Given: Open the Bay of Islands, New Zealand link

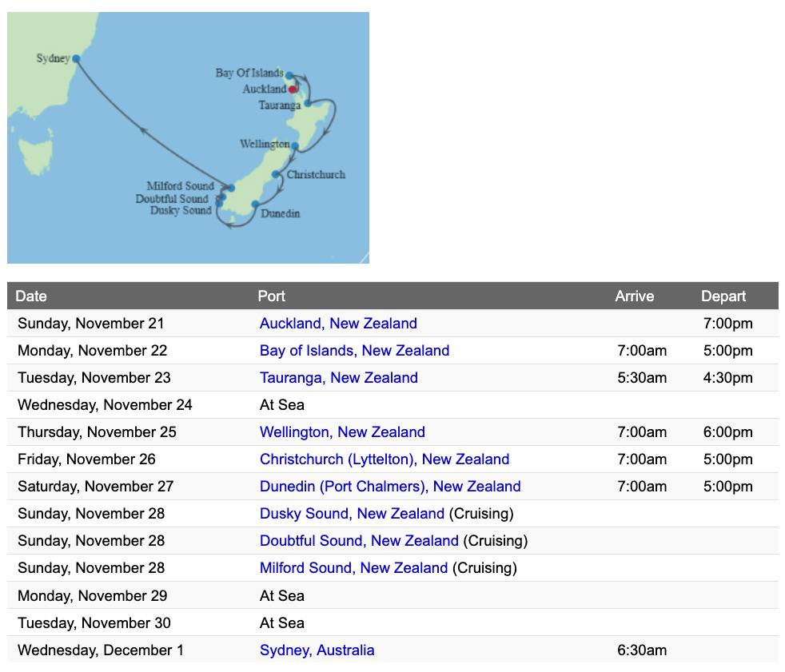Looking at the screenshot, I should click(354, 351).
